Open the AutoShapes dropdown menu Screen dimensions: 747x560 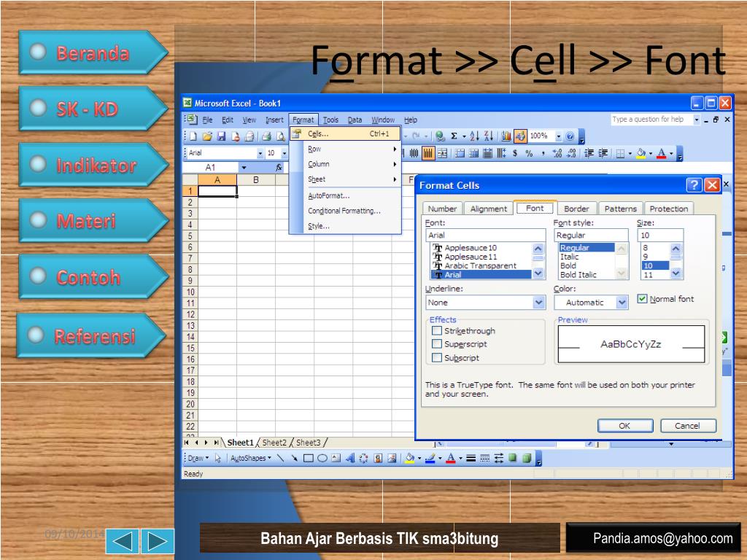(251, 458)
